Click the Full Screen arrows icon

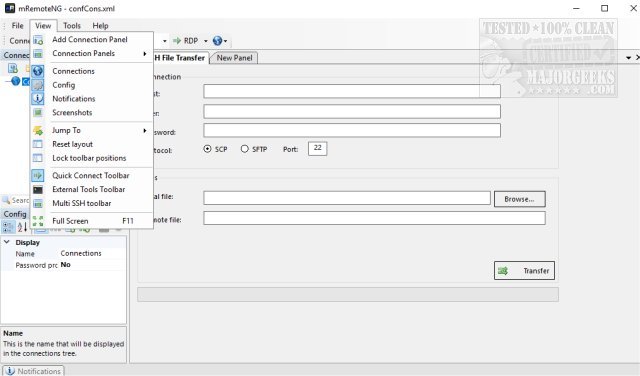38,221
